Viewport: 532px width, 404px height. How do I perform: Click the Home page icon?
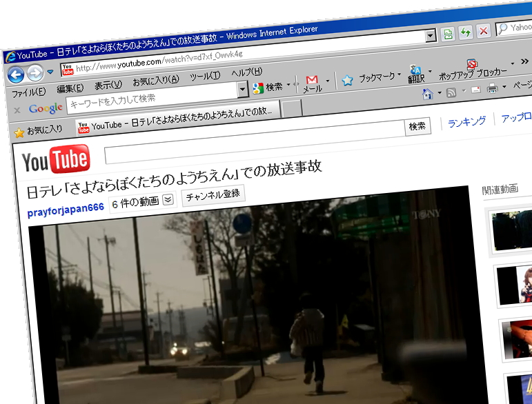tap(428, 93)
